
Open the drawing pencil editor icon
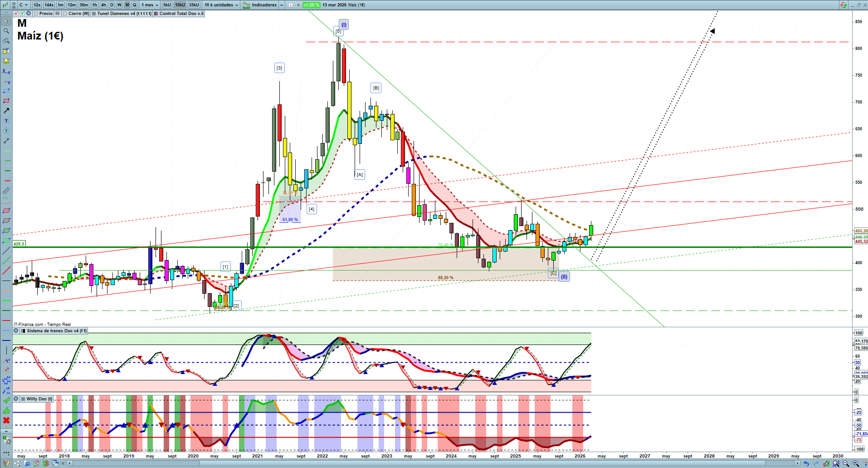coord(6,463)
